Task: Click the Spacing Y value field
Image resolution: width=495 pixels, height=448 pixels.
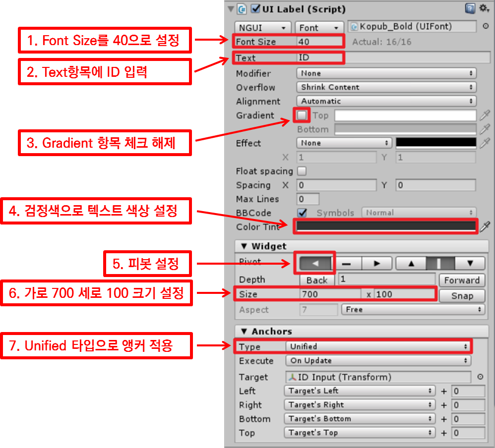Action: (x=435, y=185)
